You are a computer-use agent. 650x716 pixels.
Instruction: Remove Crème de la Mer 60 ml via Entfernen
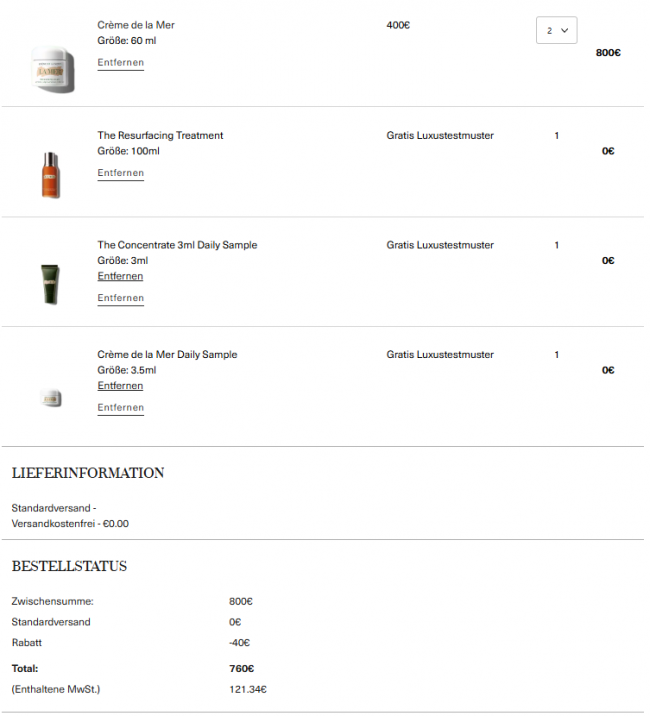click(x=120, y=63)
